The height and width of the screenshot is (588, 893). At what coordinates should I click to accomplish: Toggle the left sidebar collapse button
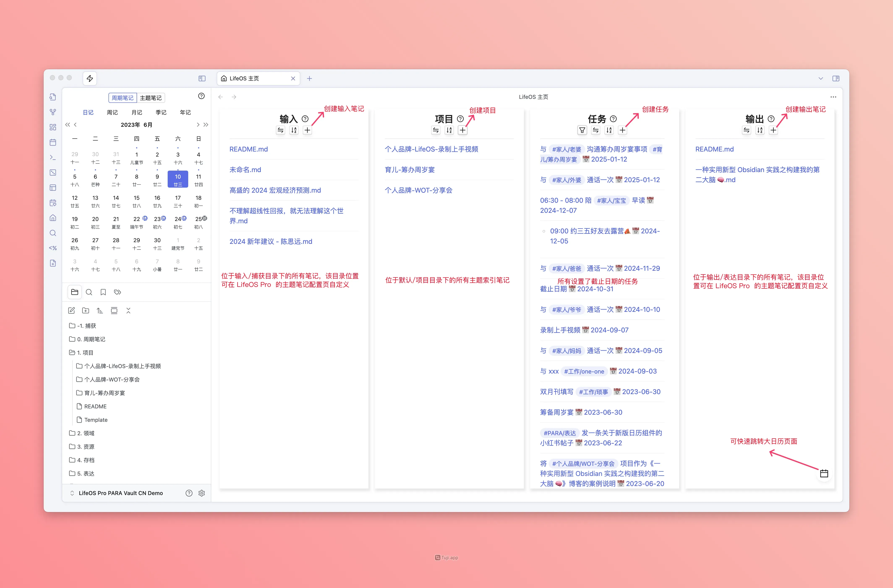coord(202,78)
